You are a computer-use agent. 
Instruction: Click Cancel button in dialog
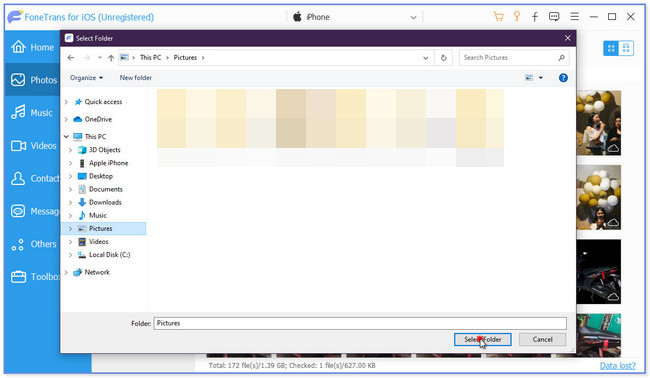tap(542, 339)
